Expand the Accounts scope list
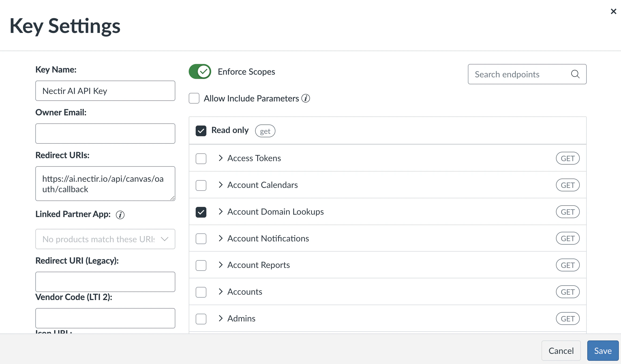The width and height of the screenshot is (621, 364). pyautogui.click(x=221, y=292)
